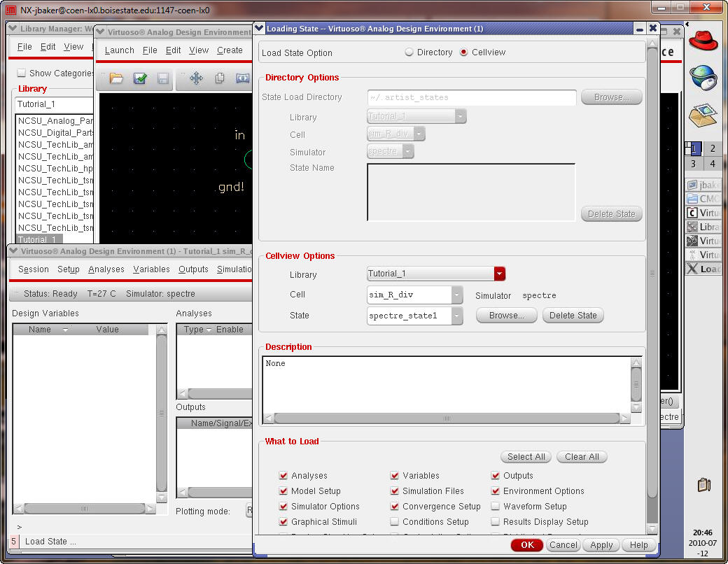Screen dimensions: 728x564
Task: Open the Red Hat main menu
Action: pyautogui.click(x=703, y=41)
